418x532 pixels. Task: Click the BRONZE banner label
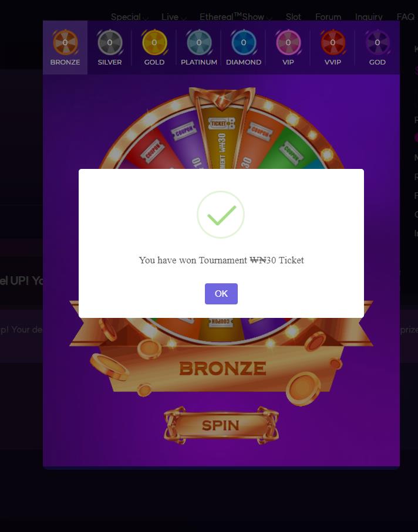coord(223,368)
